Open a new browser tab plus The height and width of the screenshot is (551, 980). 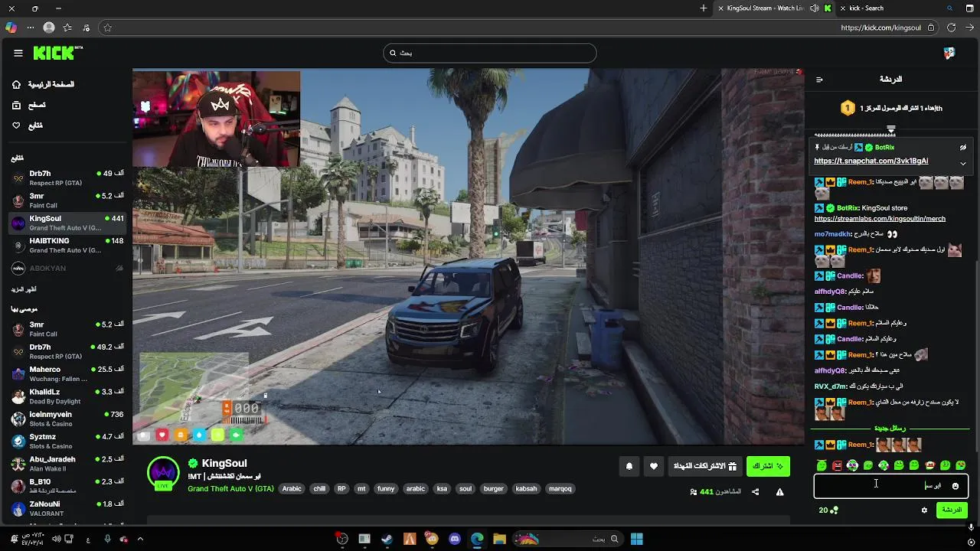704,8
